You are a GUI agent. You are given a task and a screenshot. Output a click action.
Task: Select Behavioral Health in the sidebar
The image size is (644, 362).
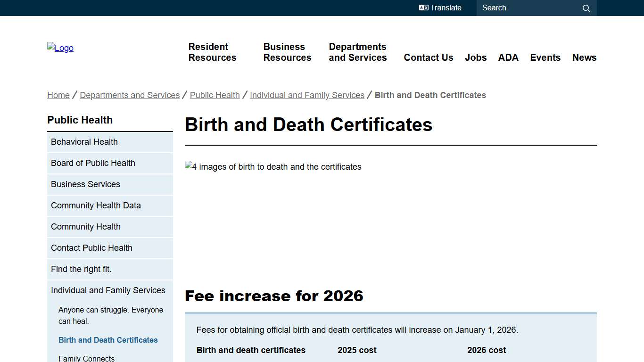pyautogui.click(x=84, y=142)
